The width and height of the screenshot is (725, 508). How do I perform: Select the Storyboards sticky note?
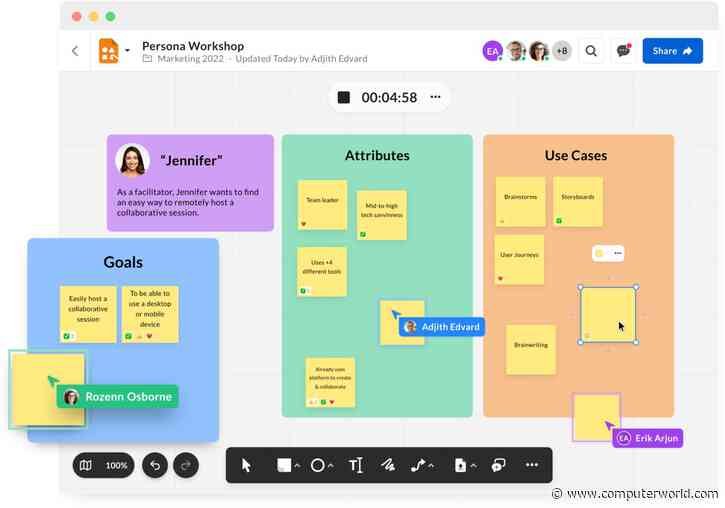(578, 202)
